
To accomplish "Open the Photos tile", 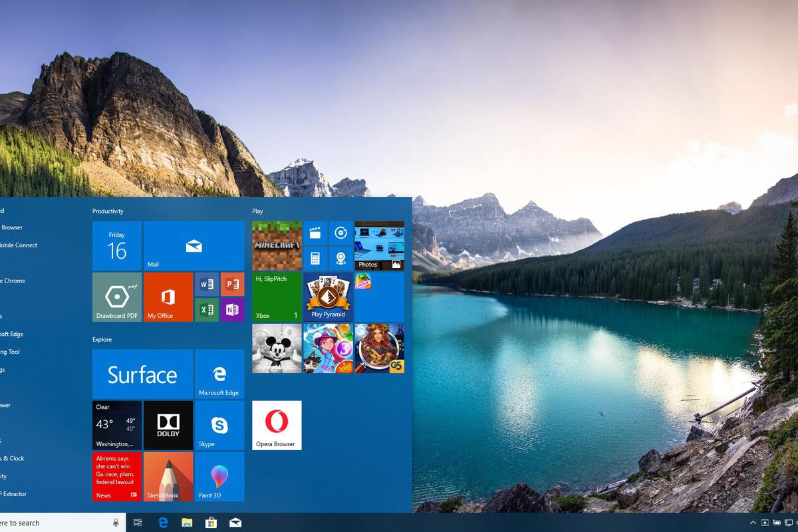I will (x=380, y=246).
